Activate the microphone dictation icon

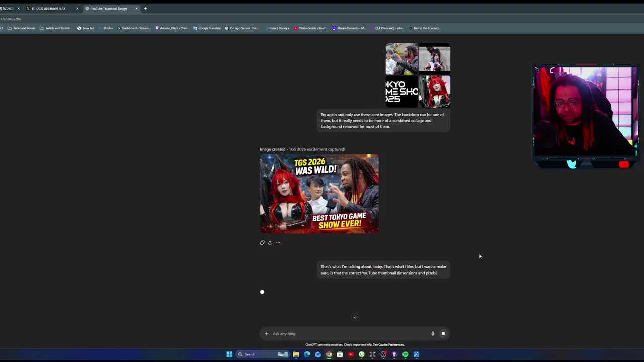point(433,333)
